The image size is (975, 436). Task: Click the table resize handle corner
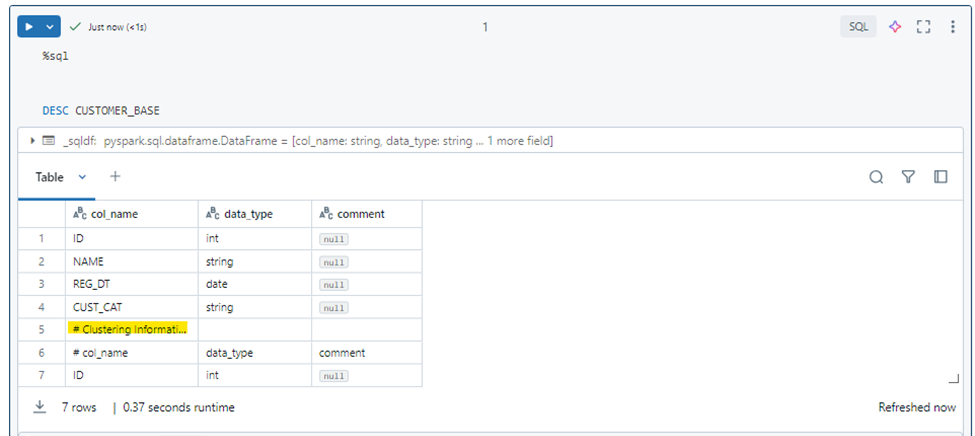(954, 379)
